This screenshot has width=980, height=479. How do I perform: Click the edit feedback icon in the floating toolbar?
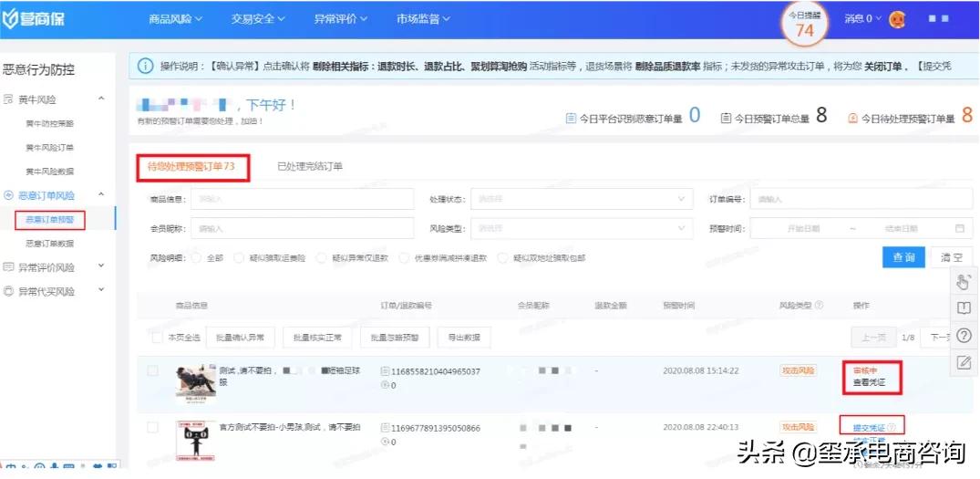coord(964,361)
